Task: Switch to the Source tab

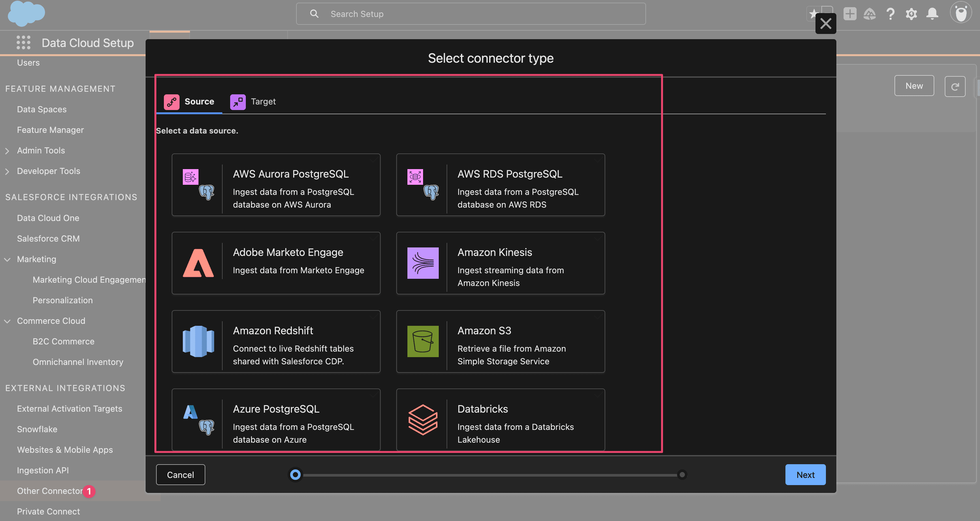Action: pyautogui.click(x=189, y=102)
